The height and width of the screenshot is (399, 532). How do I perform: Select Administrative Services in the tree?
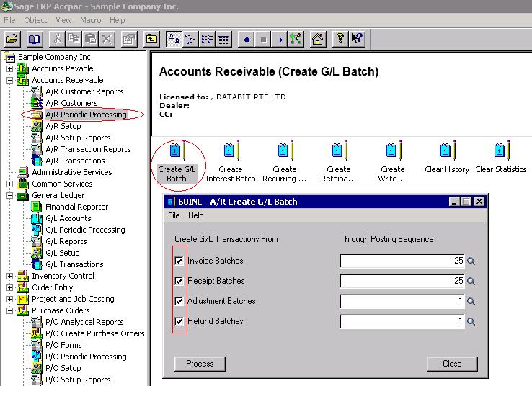72,172
